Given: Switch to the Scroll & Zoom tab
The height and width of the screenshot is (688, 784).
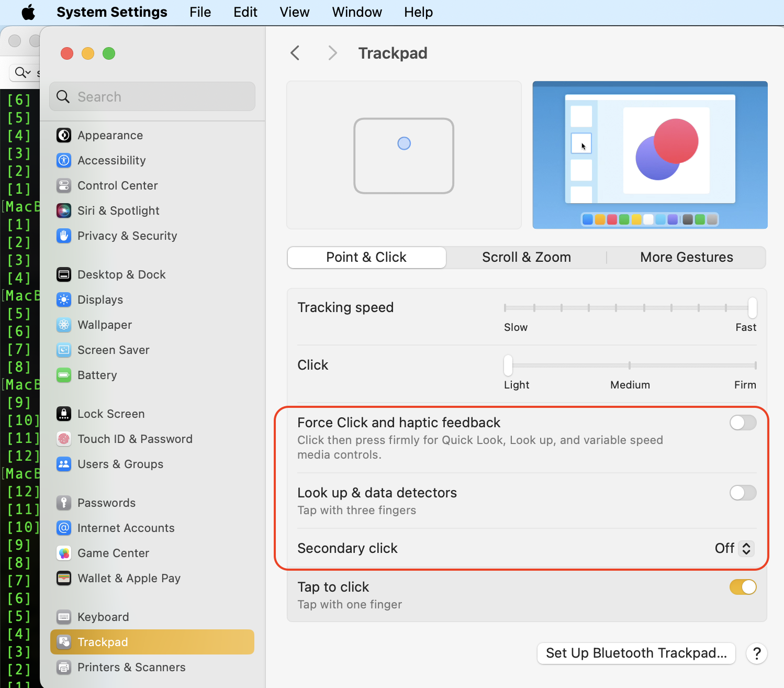Looking at the screenshot, I should tap(526, 257).
